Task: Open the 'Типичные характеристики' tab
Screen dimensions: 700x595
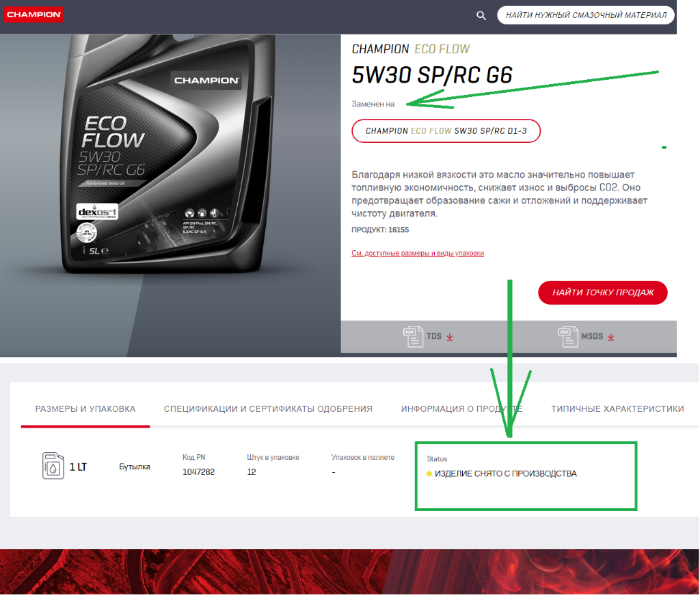Action: point(617,409)
